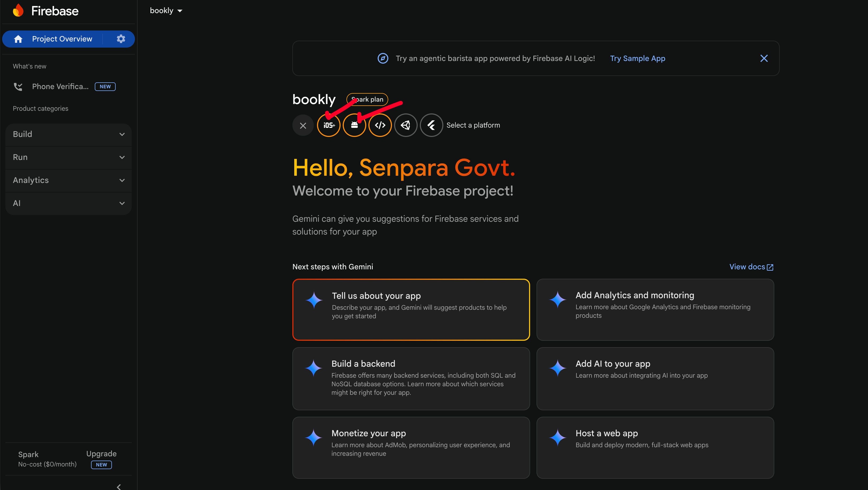
Task: Click Upgrade plan button
Action: 101,454
